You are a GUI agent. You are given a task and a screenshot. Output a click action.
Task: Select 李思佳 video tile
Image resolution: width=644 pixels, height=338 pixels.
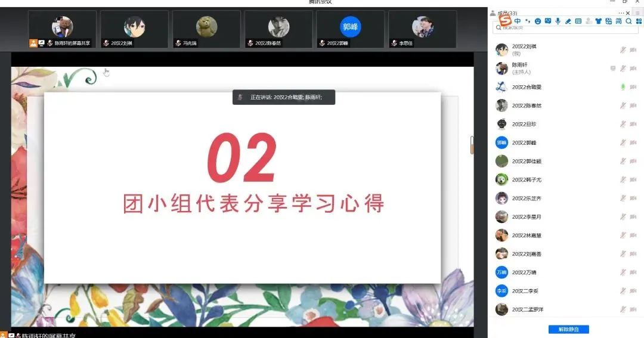[x=423, y=29]
